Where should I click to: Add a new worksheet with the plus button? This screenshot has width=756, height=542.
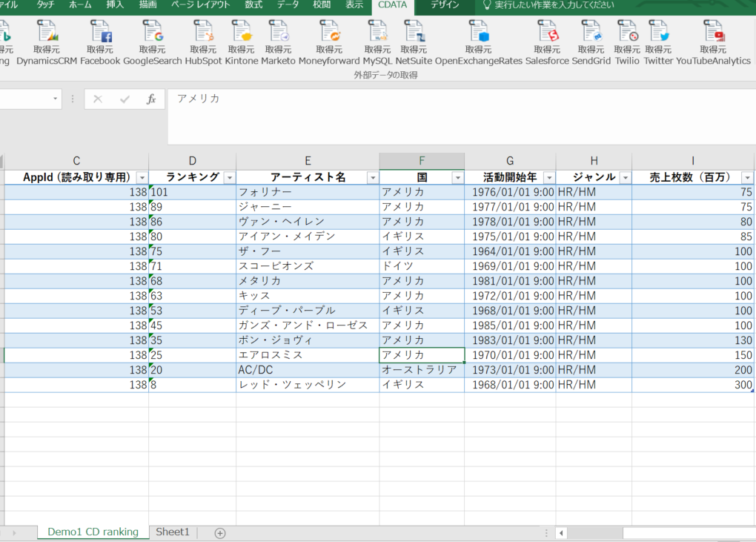219,532
